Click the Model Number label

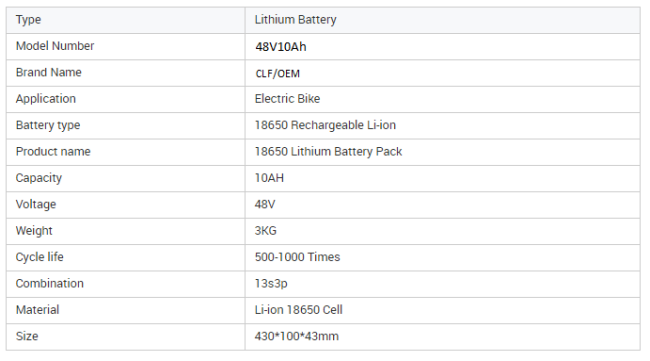coord(55,46)
